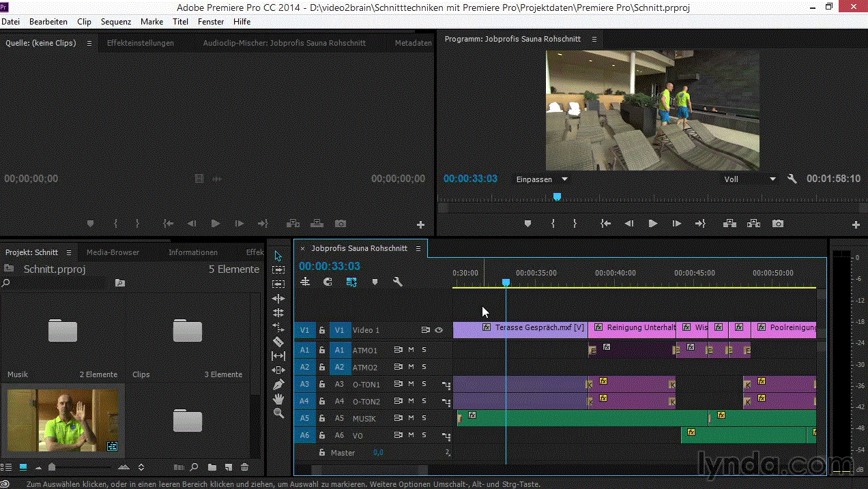Close Jobprofis Sauna Rohschnitt timeline tab
Image resolution: width=868 pixels, height=489 pixels.
pos(302,248)
